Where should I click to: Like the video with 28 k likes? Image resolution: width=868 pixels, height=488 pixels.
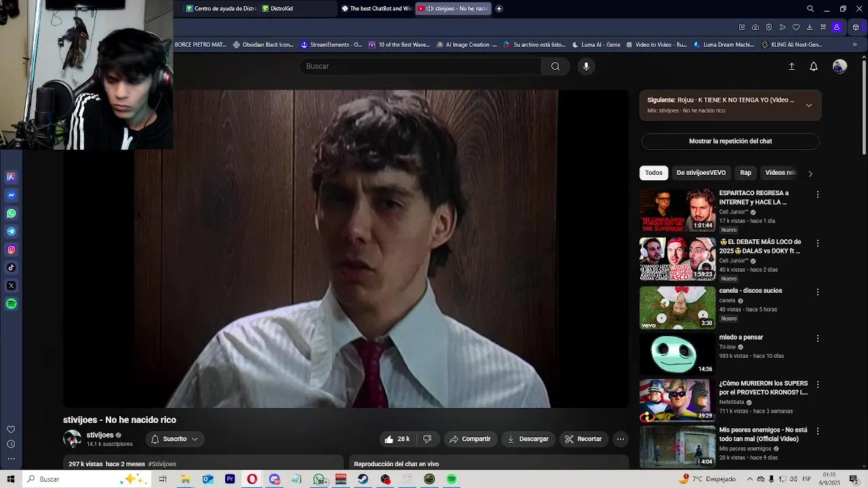pos(397,439)
